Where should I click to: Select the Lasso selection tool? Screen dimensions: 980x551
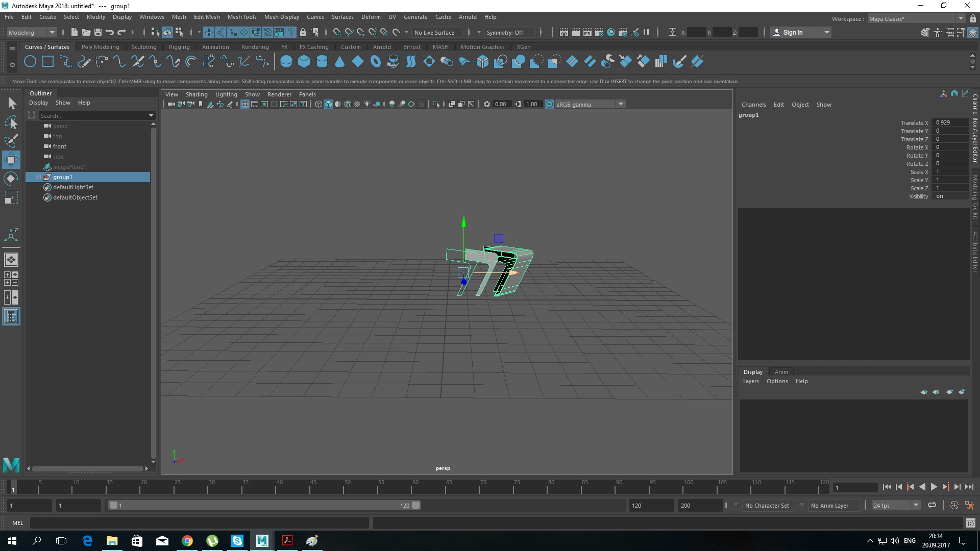[x=11, y=122]
